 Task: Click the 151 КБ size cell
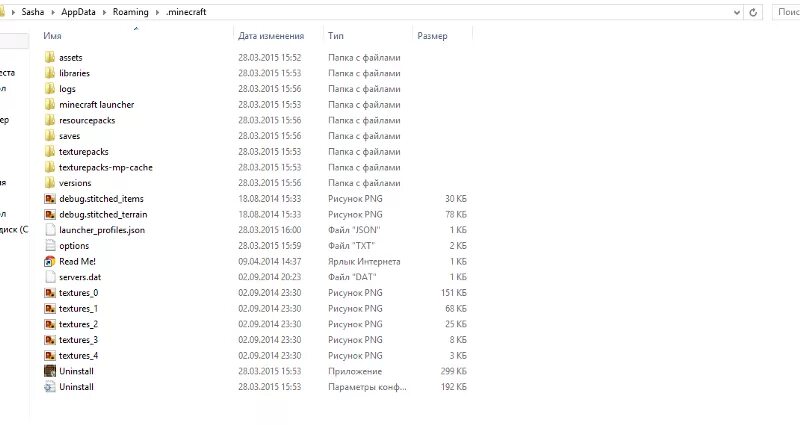click(454, 293)
